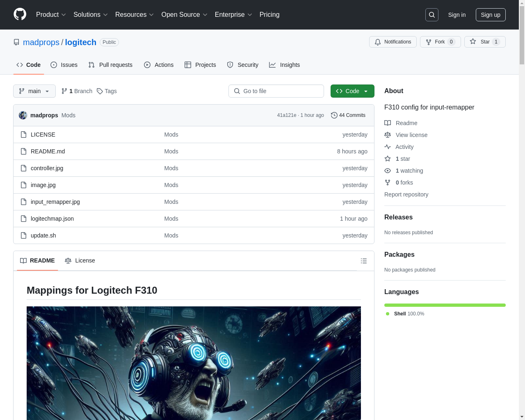Click fork icon beside 0 forks
This screenshot has height=420, width=525.
click(x=388, y=183)
